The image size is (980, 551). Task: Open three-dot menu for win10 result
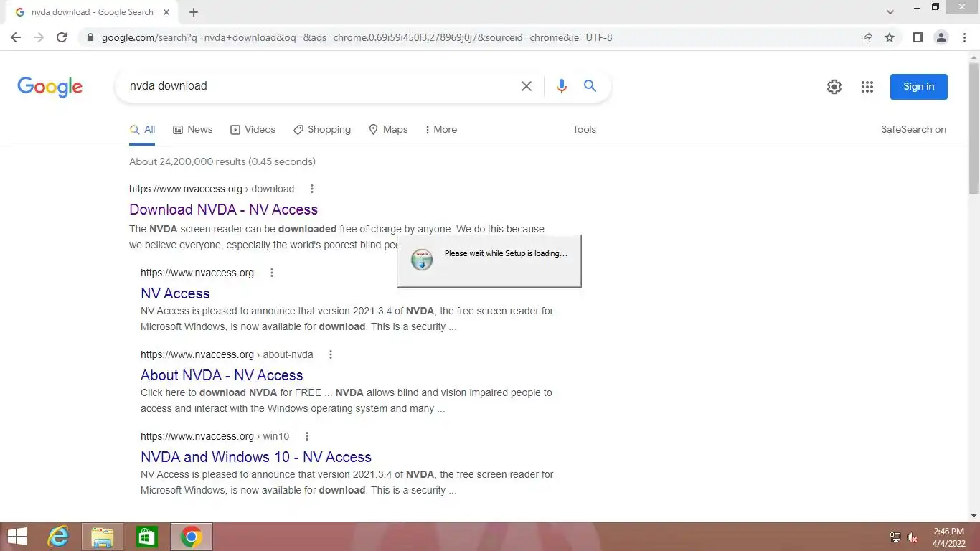pyautogui.click(x=306, y=436)
